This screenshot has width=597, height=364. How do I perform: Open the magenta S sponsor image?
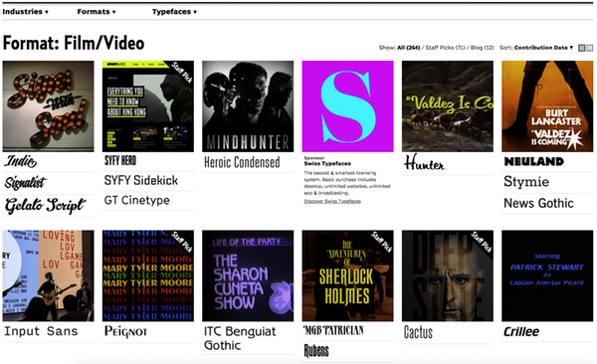[x=347, y=106]
